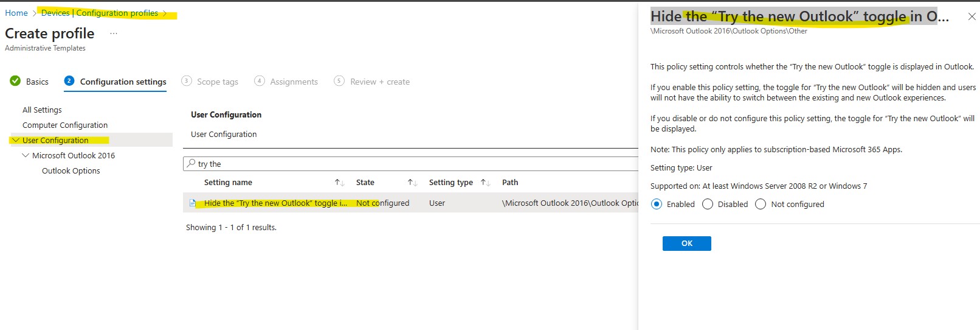Go to the Review + create step
Viewport: 980px width, 330px height.
(380, 82)
